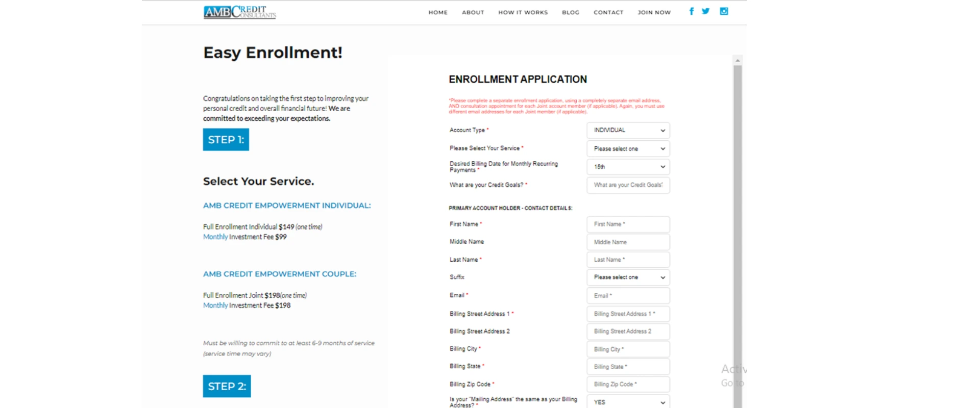The image size is (980, 408).
Task: Open the How It Works page
Action: [523, 12]
